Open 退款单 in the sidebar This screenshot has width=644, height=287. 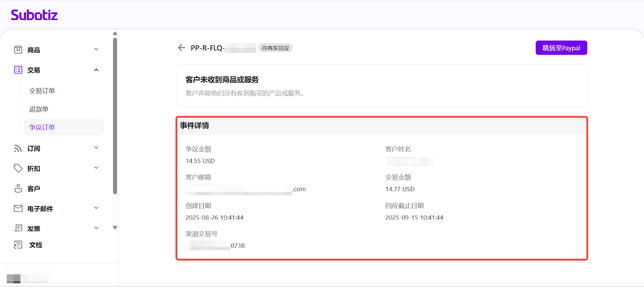pyautogui.click(x=39, y=109)
